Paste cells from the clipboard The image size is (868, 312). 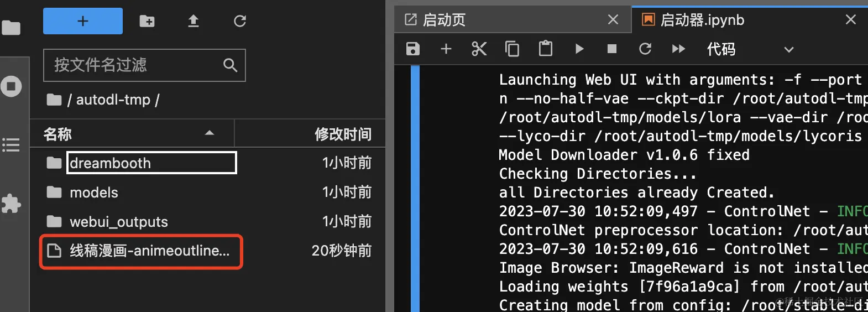pyautogui.click(x=546, y=49)
